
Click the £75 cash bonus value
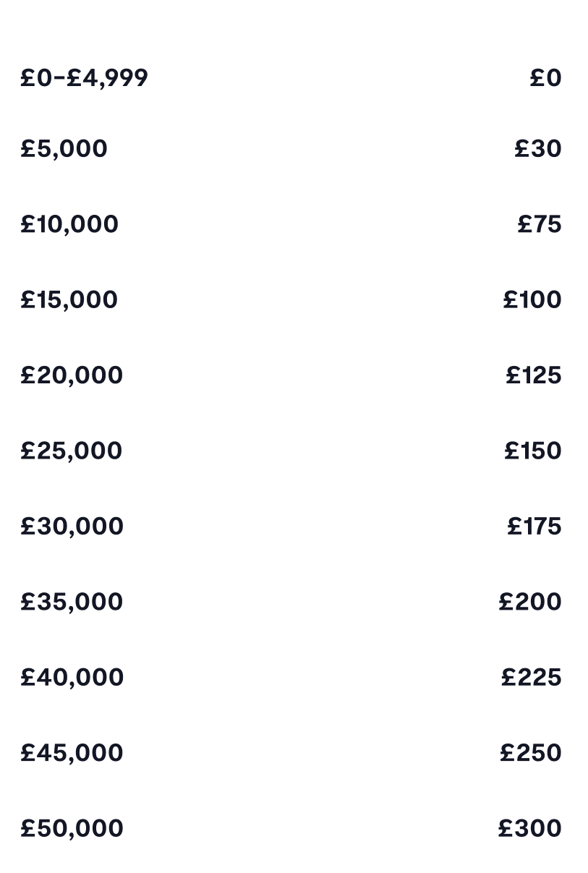[x=540, y=224]
